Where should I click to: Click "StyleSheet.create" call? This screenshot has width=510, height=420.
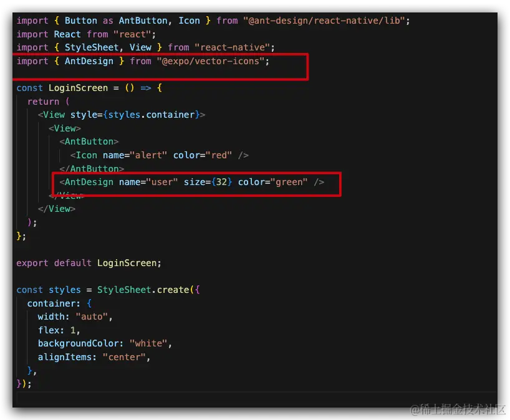coord(143,290)
